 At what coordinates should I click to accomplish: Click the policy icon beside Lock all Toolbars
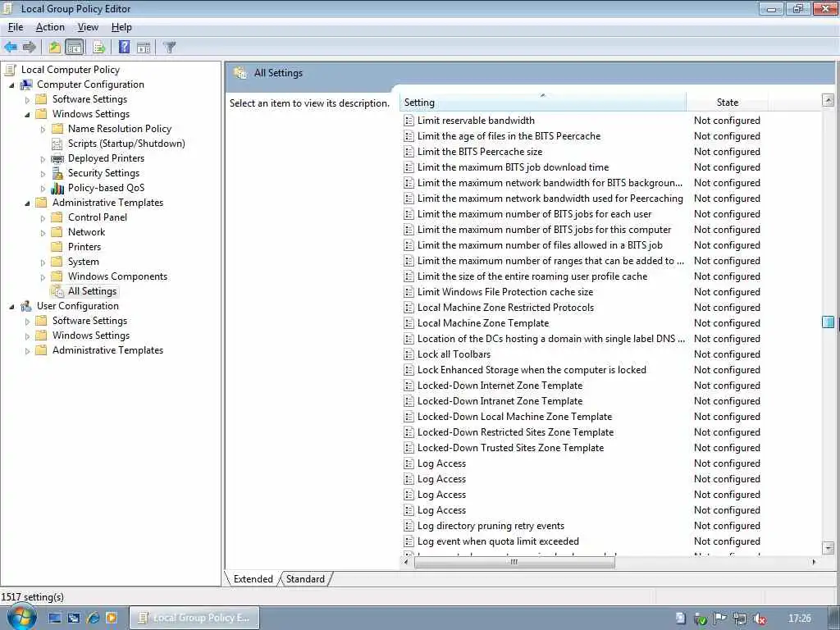pyautogui.click(x=409, y=354)
